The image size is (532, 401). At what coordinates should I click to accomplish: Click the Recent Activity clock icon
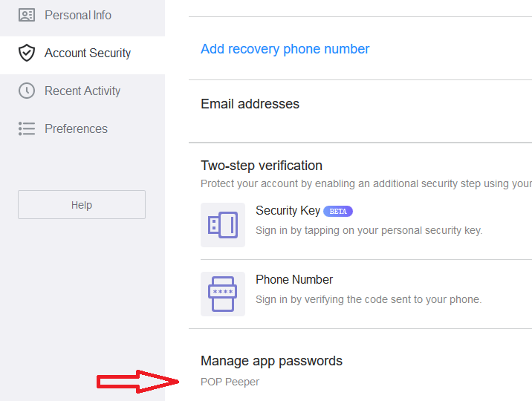coord(27,91)
